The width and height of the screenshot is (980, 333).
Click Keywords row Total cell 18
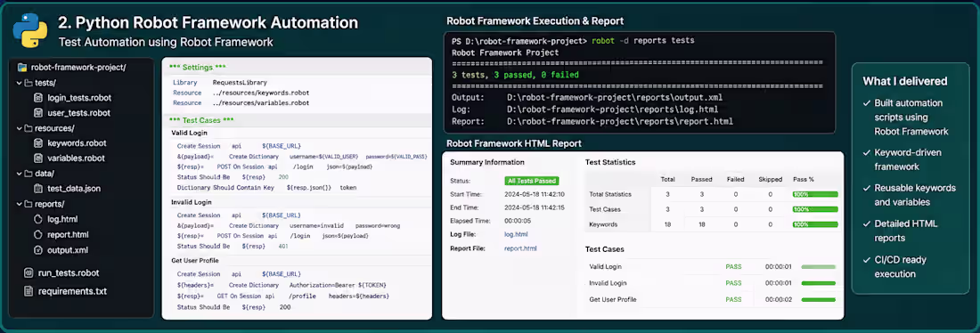(x=668, y=224)
